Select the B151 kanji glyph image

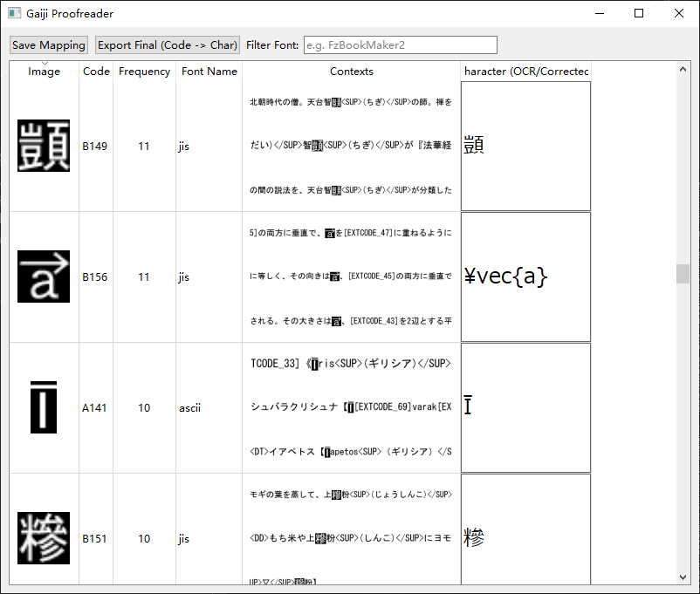pyautogui.click(x=44, y=538)
